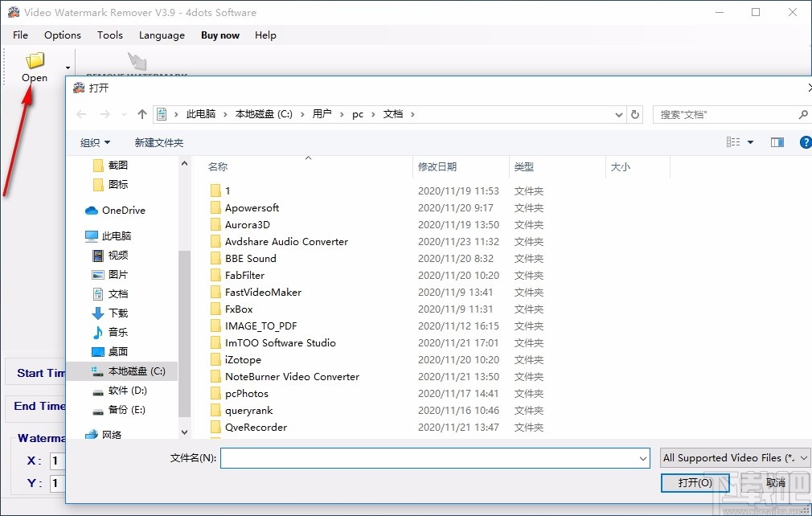This screenshot has height=516, width=812.
Task: Toggle the preview pane icon
Action: click(x=777, y=141)
